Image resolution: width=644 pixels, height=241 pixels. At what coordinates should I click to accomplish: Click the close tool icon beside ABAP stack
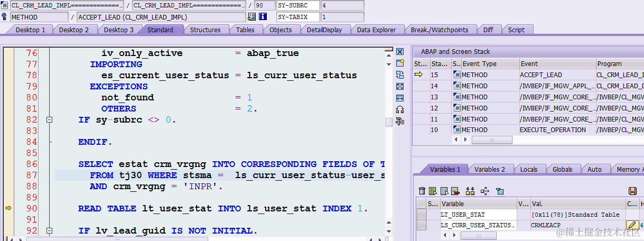click(x=400, y=52)
